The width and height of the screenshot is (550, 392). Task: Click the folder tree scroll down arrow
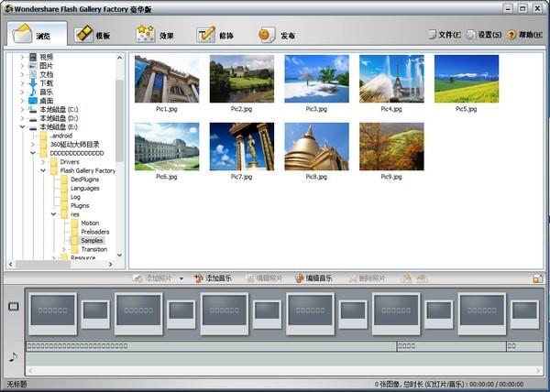pyautogui.click(x=119, y=255)
